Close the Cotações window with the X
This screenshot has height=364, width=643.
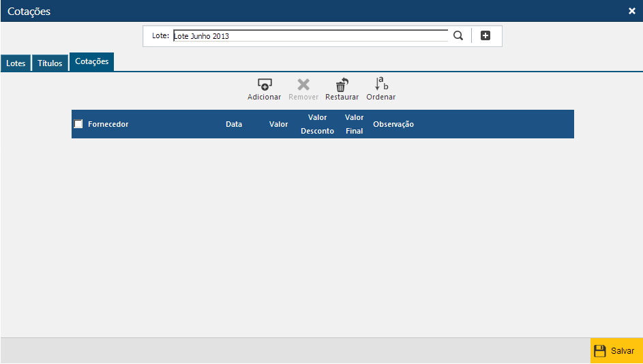coord(631,11)
